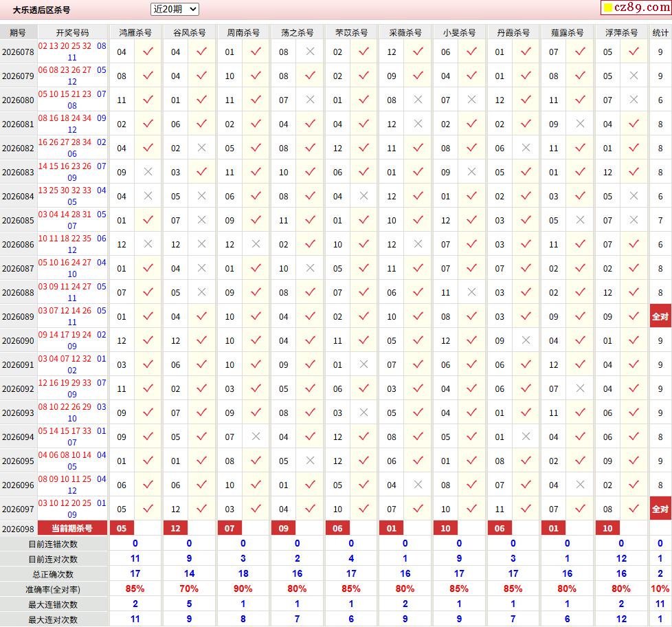Select the 鸿雁杀号 column header
The image size is (672, 627).
coord(135,32)
